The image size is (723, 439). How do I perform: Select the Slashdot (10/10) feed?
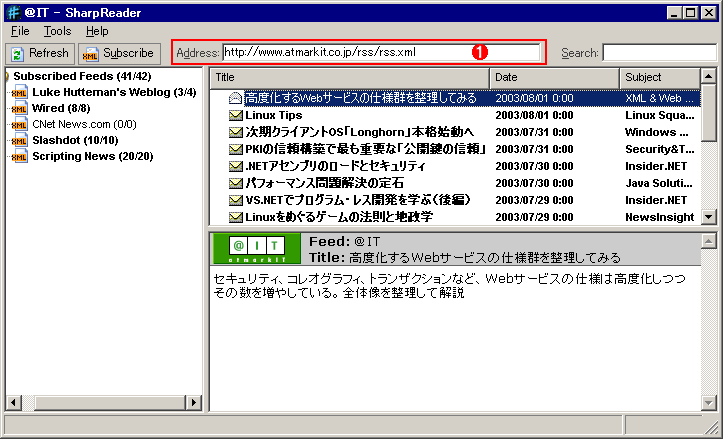click(x=75, y=140)
